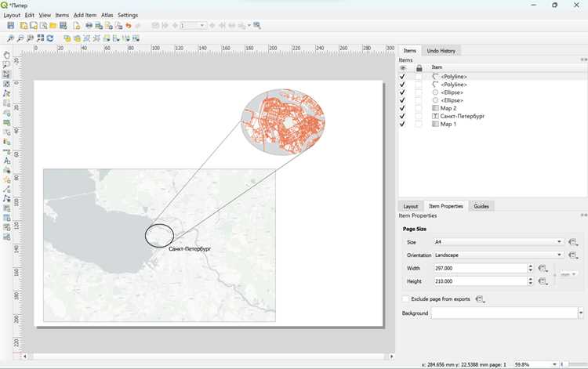Click data-defined override beside Width
Viewport: 588px width, 369px height.
tap(543, 268)
